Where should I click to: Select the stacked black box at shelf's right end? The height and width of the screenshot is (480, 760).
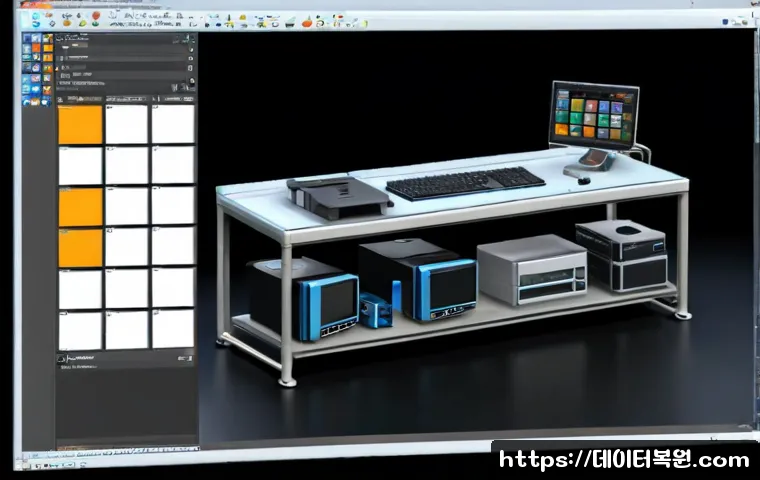tap(621, 256)
